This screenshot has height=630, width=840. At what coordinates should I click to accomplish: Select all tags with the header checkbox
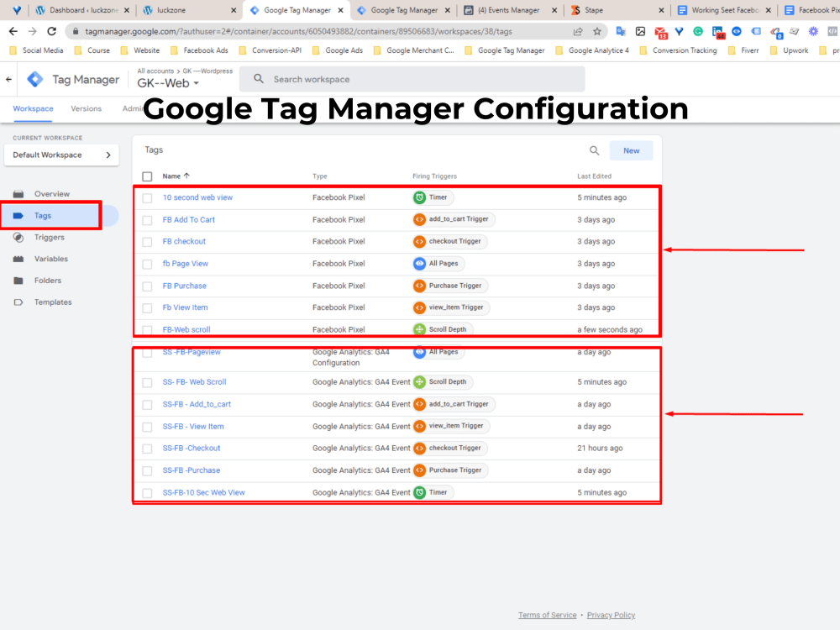click(x=147, y=176)
